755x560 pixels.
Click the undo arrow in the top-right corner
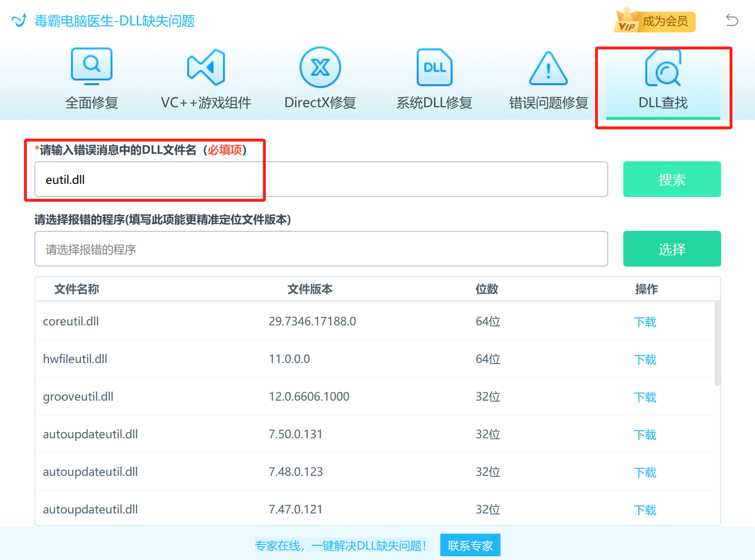click(x=732, y=20)
